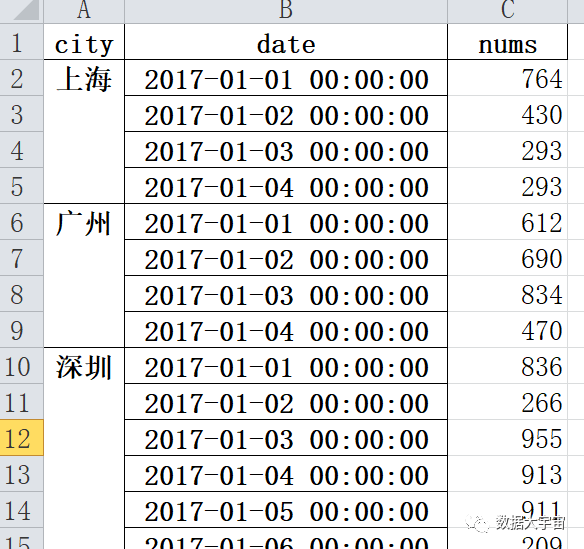The image size is (584, 549).
Task: Click the nums cell 834
Action: click(x=507, y=294)
